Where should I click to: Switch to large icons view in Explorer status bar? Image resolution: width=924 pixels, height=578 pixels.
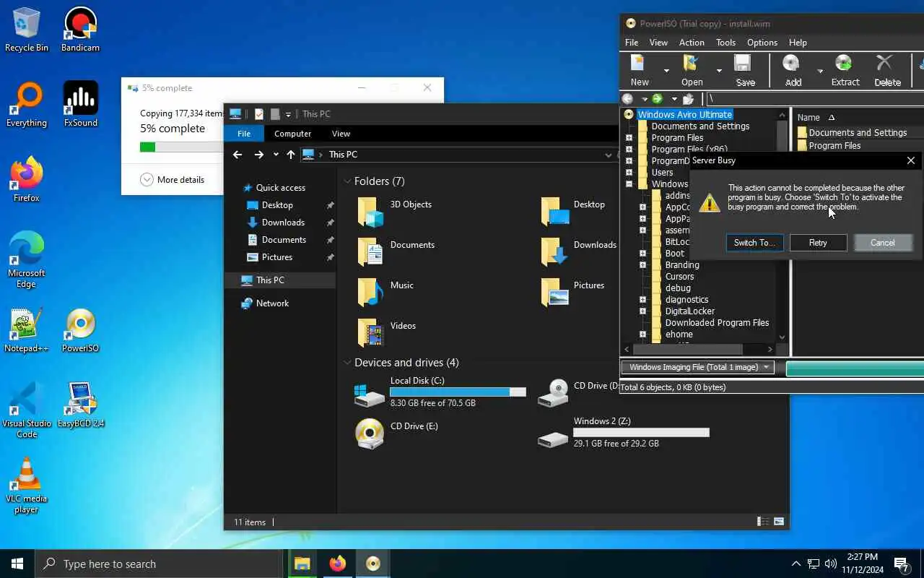[779, 522]
